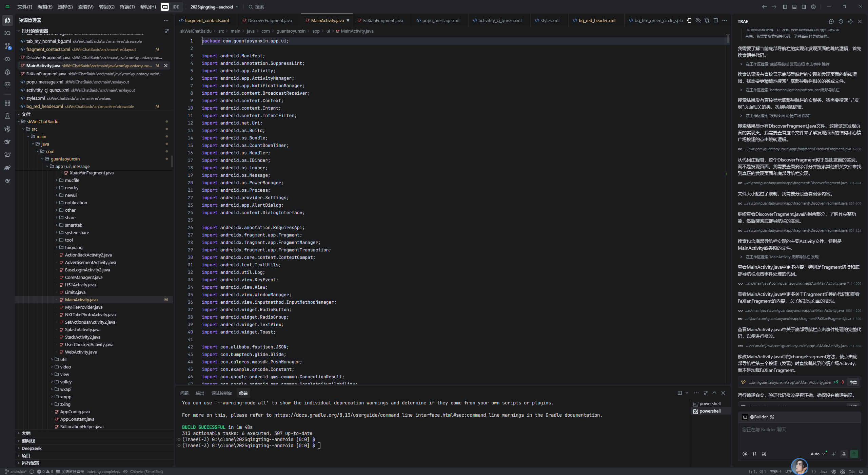
Task: Open the project name 2025qingting--android dropdown
Action: point(215,7)
